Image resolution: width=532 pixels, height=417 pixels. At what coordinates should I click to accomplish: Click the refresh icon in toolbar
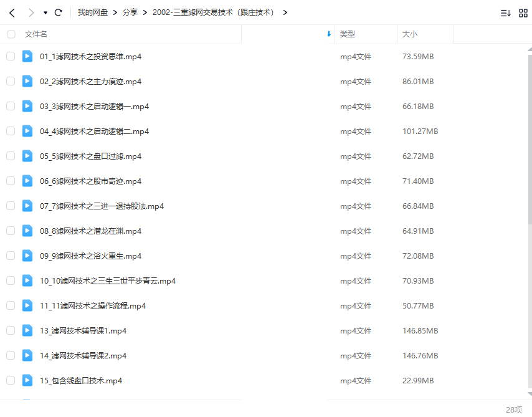pyautogui.click(x=59, y=12)
